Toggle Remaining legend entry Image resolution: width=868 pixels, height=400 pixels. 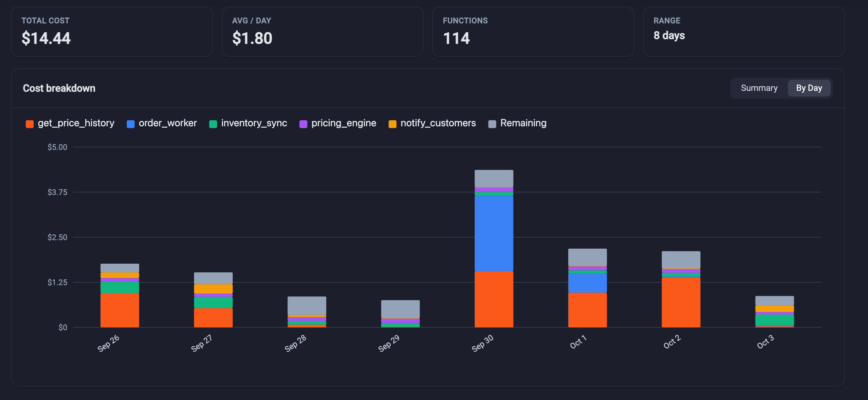(x=517, y=123)
